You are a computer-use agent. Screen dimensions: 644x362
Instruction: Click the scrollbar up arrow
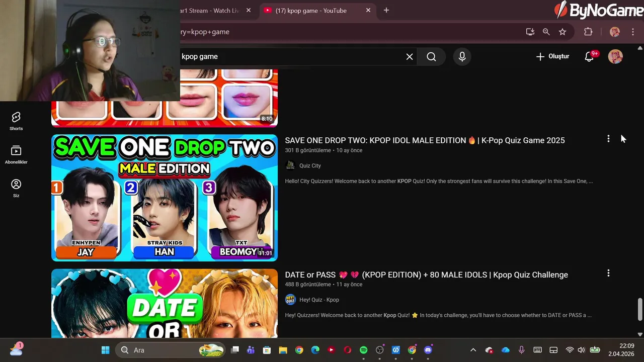(640, 48)
